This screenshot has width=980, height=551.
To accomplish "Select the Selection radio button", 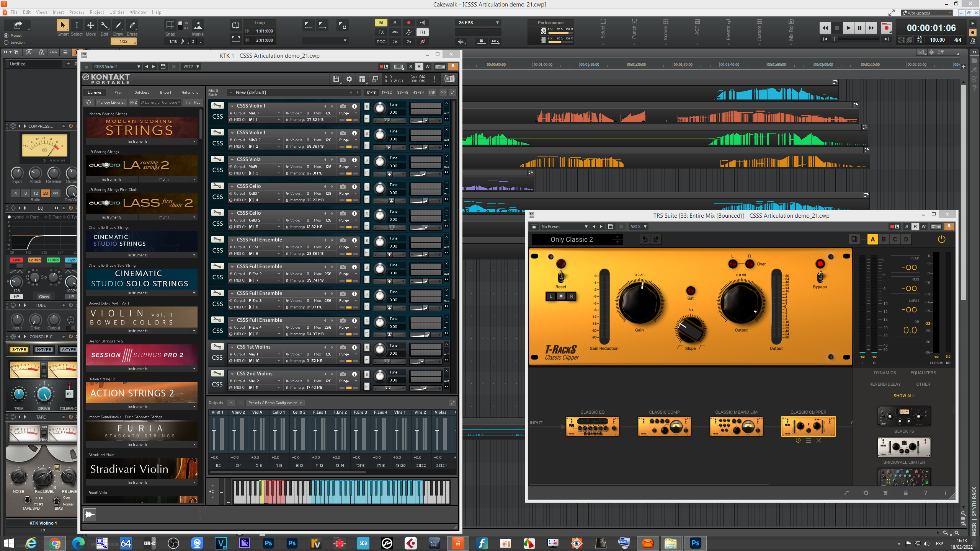I will (x=6, y=42).
